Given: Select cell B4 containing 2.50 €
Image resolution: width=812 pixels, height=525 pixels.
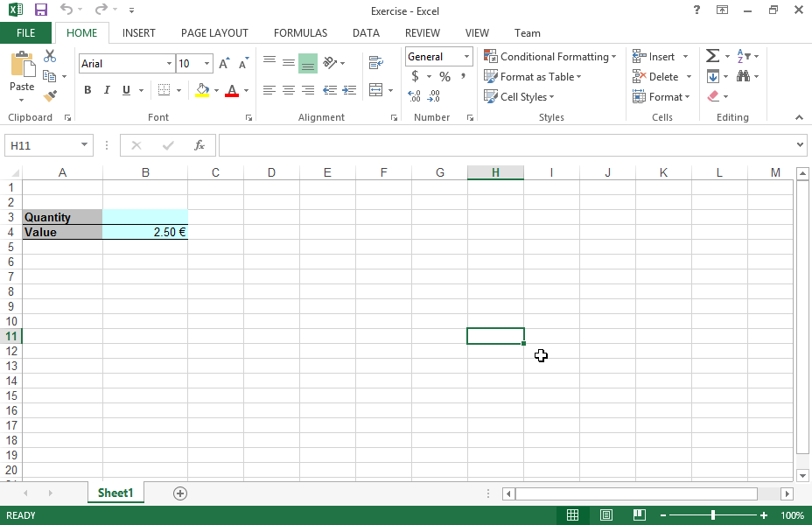Looking at the screenshot, I should 145,232.
